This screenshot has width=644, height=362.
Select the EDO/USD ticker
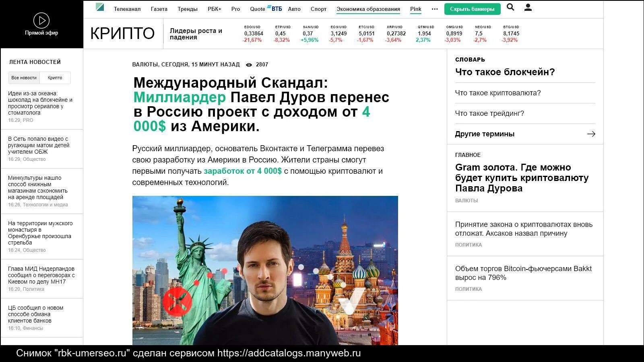click(x=253, y=33)
